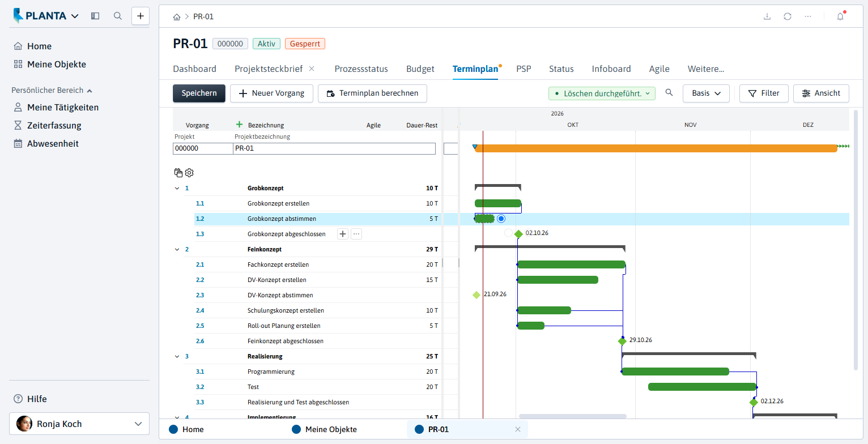Open the Basis dropdown
This screenshot has width=868, height=444.
[706, 93]
